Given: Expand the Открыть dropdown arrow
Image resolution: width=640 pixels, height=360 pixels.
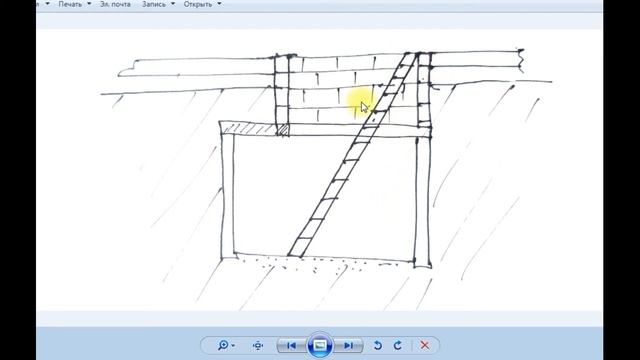Looking at the screenshot, I should 219,4.
